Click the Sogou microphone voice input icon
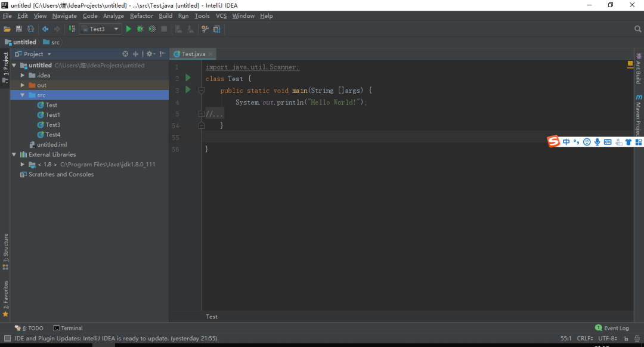Image resolution: width=644 pixels, height=347 pixels. (x=597, y=142)
